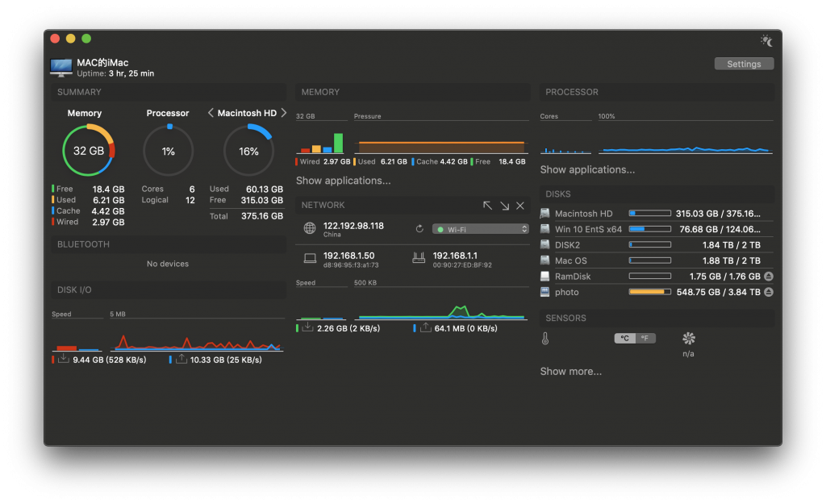Click the globe public IP icon

310,228
